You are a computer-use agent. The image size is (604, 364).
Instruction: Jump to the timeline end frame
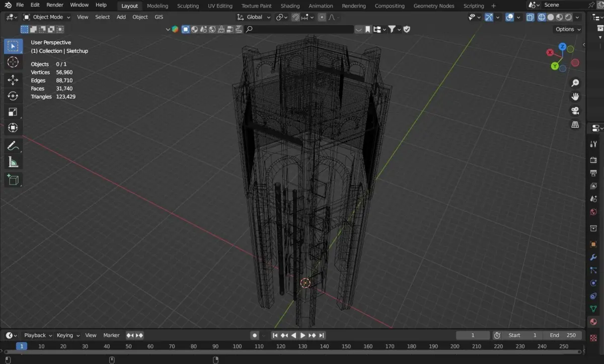[x=321, y=335]
